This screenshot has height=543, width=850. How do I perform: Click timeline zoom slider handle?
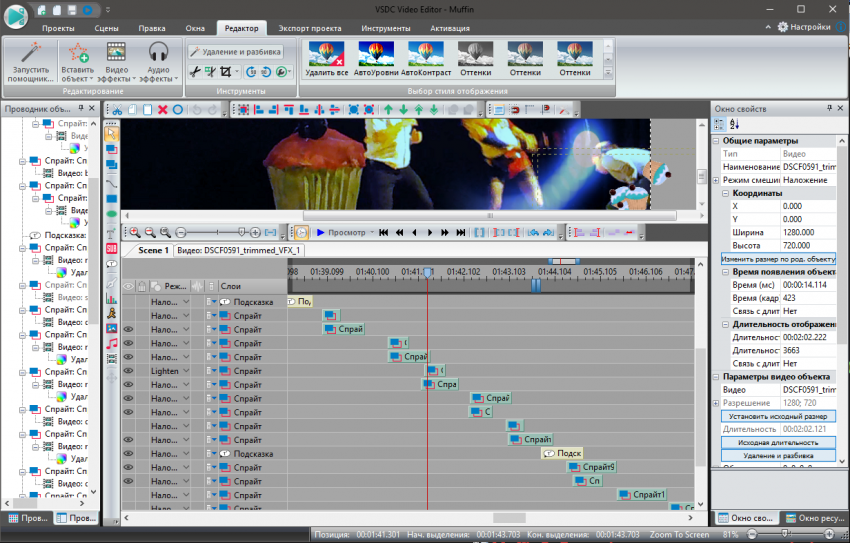(242, 232)
